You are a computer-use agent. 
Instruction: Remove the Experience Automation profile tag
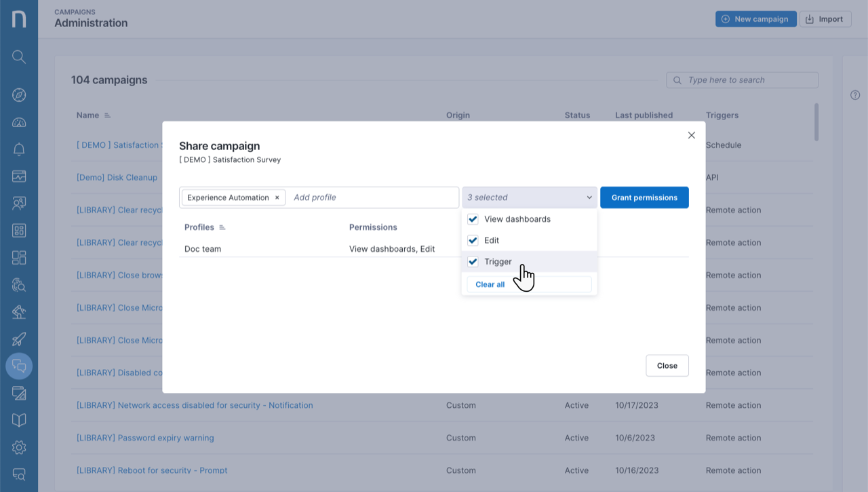pyautogui.click(x=277, y=197)
